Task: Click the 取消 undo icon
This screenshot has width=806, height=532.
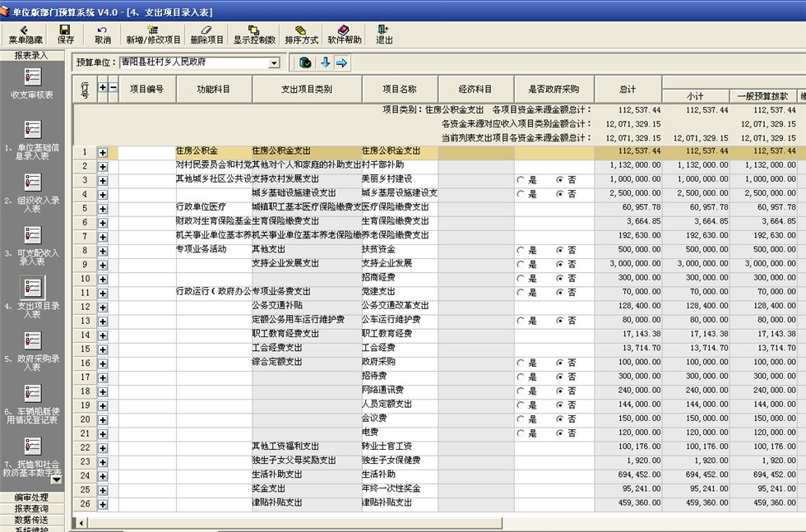Action: click(102, 34)
